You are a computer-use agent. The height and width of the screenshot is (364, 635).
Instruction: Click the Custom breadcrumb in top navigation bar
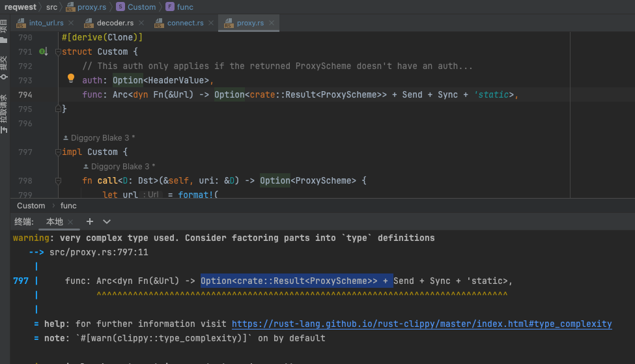pyautogui.click(x=141, y=7)
